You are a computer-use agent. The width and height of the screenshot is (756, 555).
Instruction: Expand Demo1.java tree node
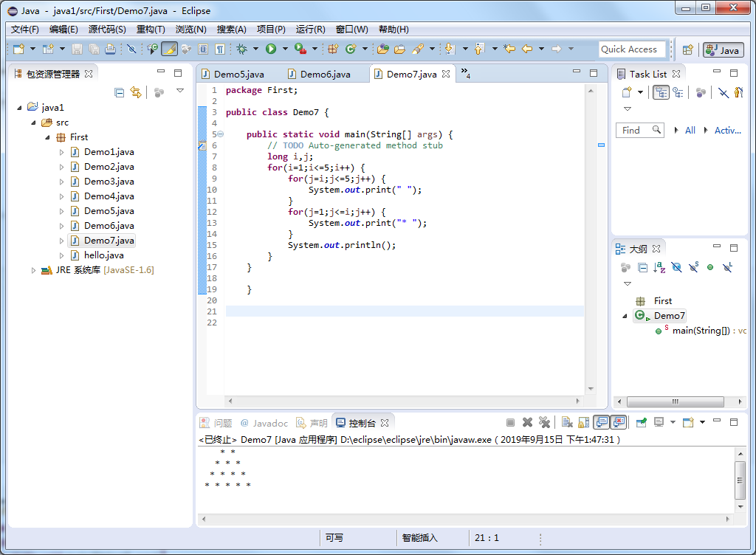[x=61, y=152]
